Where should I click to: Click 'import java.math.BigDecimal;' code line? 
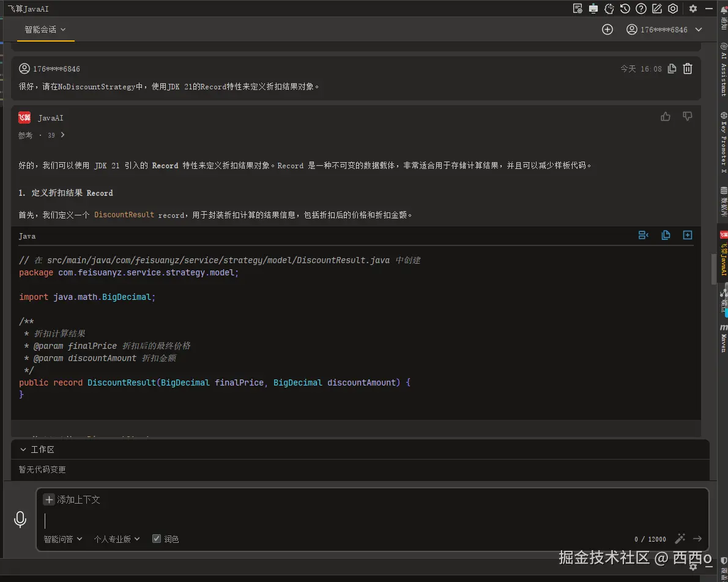(87, 297)
